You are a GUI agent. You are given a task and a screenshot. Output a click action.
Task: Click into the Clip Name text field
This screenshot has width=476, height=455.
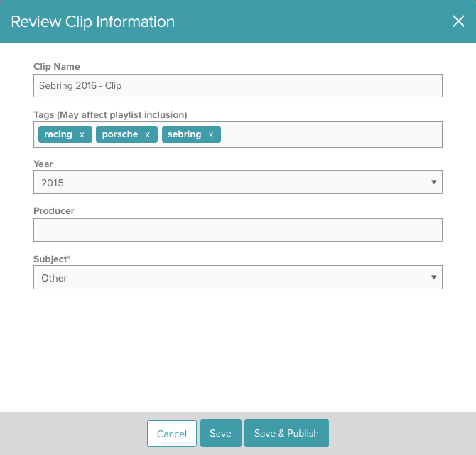click(x=237, y=86)
